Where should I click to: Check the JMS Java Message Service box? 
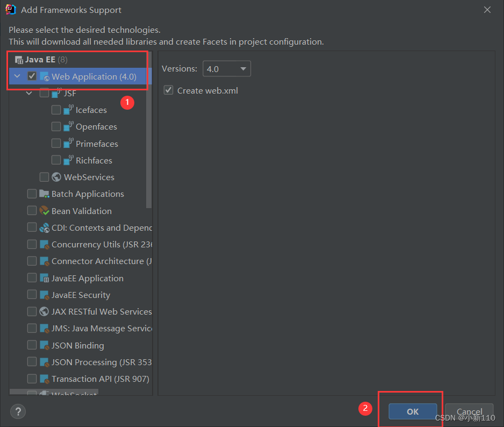click(x=32, y=328)
